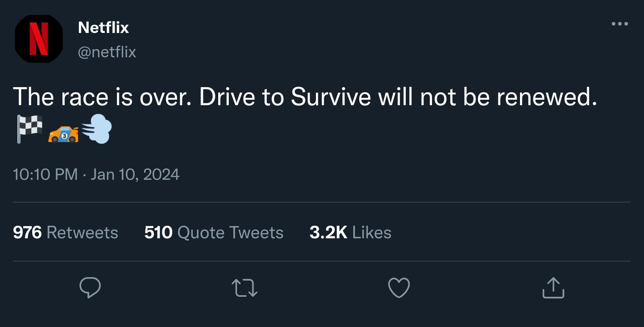Click the reply speech bubble icon
This screenshot has height=327, width=644.
click(x=90, y=287)
